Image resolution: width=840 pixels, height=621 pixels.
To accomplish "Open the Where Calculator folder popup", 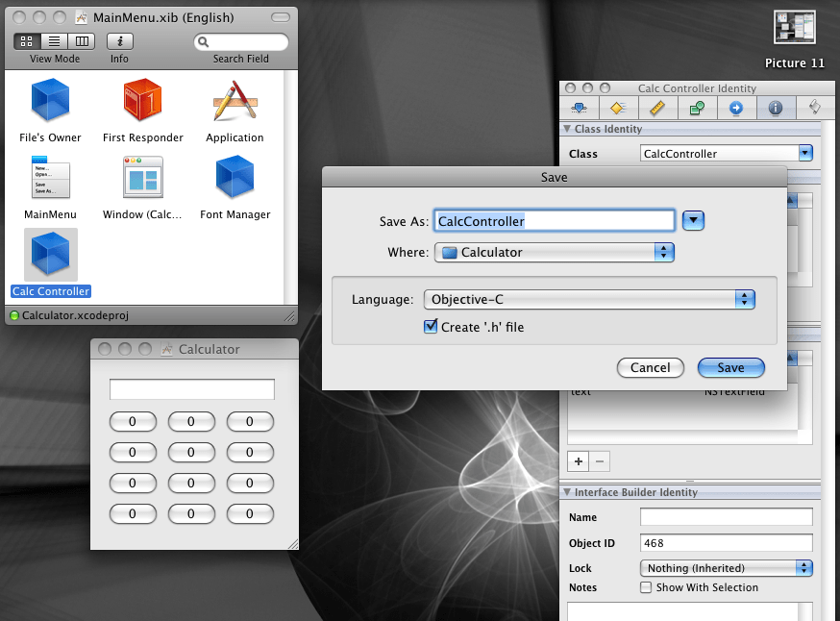I will click(x=554, y=253).
